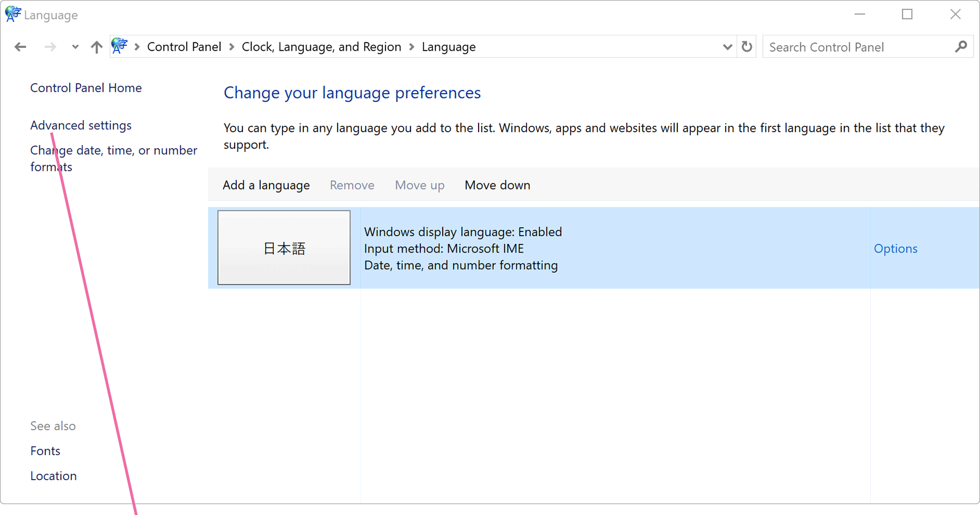Click Remove in language toolbar
This screenshot has width=980, height=515.
coord(352,185)
